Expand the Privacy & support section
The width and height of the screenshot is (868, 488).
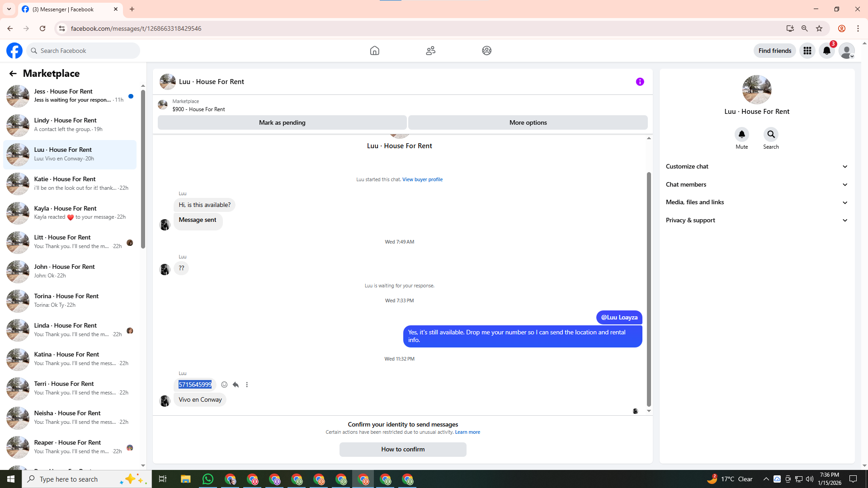(756, 220)
